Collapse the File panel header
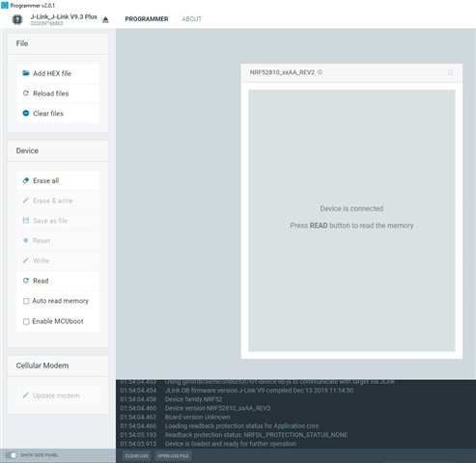476x463 pixels. (58, 43)
